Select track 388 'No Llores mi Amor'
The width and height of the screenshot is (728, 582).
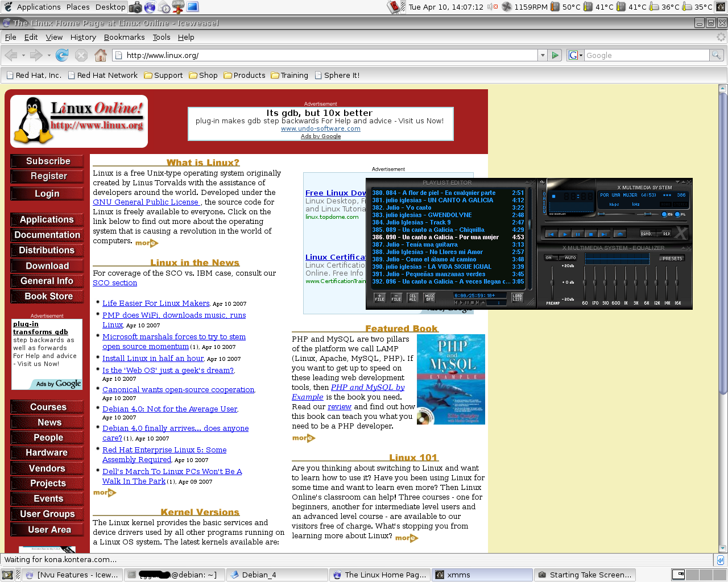448,252
